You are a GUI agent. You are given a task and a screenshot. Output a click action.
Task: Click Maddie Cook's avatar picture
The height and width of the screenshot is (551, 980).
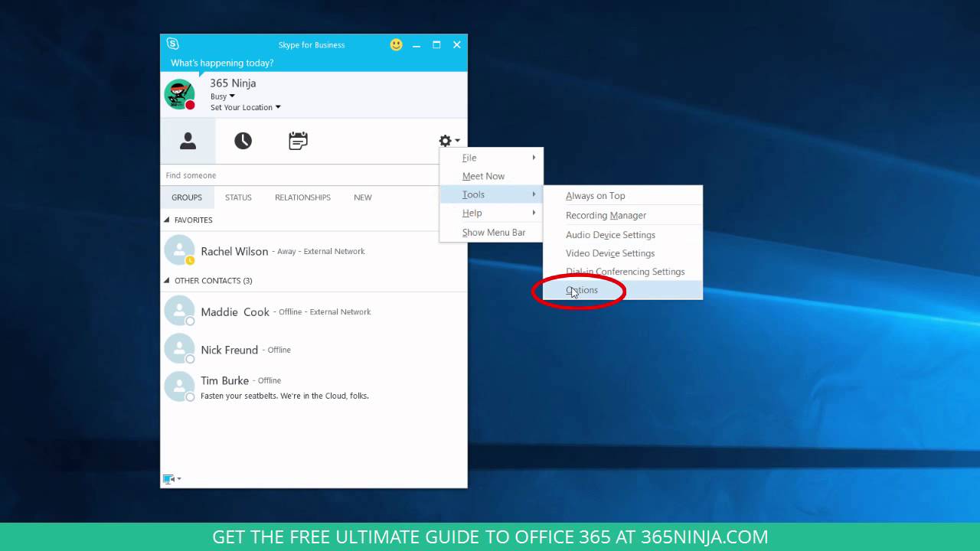pyautogui.click(x=179, y=311)
